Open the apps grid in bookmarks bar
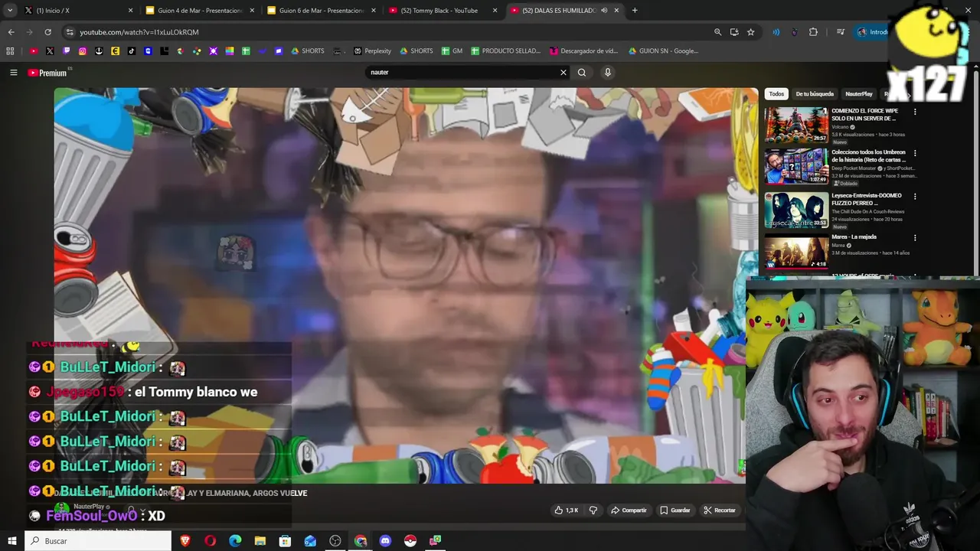This screenshot has width=980, height=551. coord(10,51)
